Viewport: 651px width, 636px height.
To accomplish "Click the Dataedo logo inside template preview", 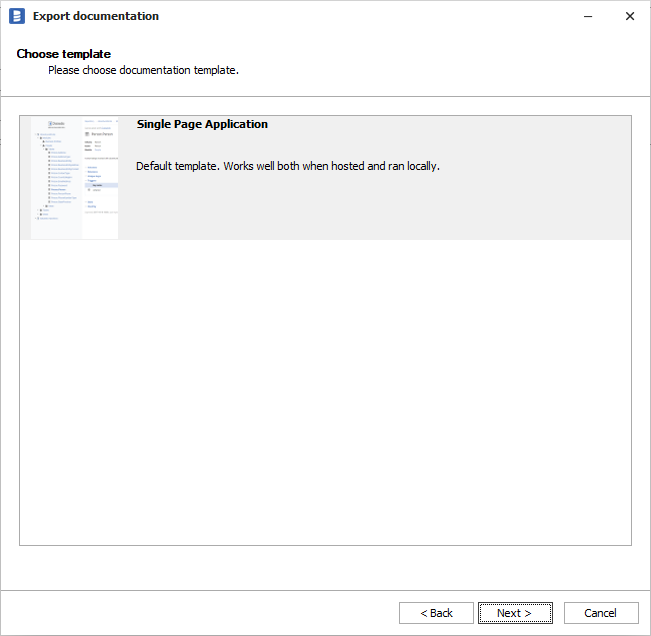I will pos(57,124).
